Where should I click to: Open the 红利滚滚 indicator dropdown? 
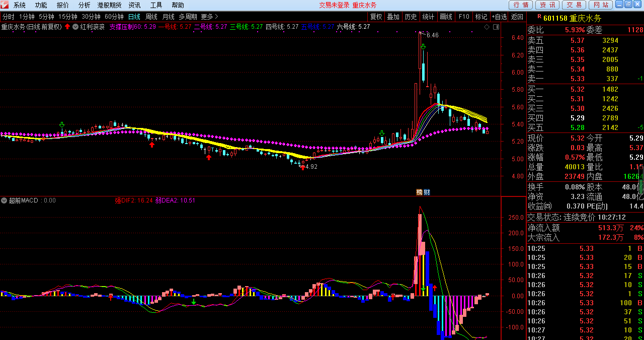point(76,27)
